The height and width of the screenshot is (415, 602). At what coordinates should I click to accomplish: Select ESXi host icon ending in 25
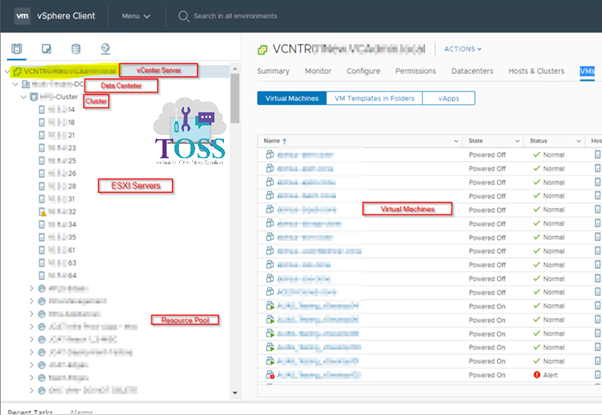[42, 160]
